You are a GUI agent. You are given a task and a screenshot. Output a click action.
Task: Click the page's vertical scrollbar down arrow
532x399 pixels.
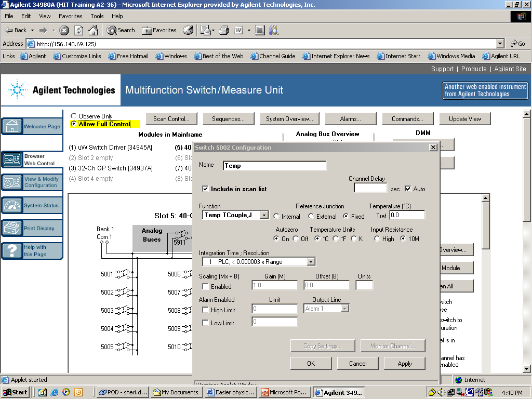tap(526, 369)
